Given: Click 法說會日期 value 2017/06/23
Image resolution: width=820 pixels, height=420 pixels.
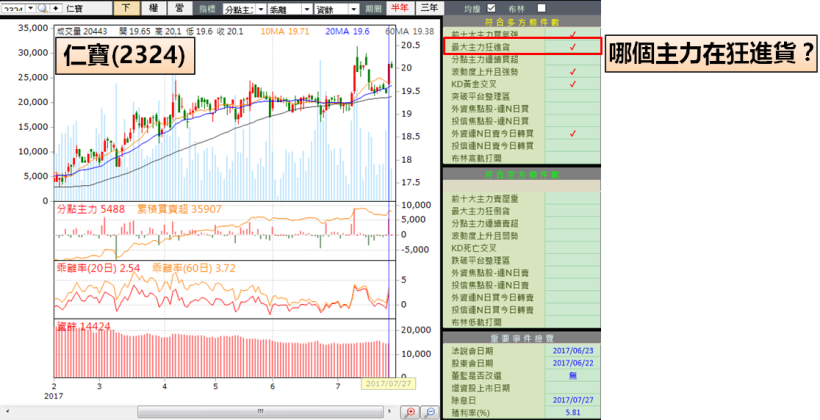Looking at the screenshot, I should (x=573, y=350).
